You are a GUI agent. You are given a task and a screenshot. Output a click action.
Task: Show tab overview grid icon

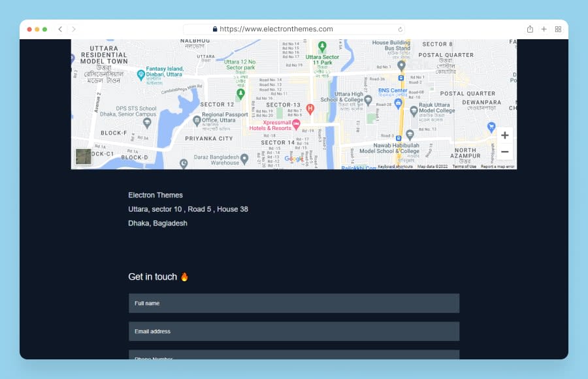558,29
